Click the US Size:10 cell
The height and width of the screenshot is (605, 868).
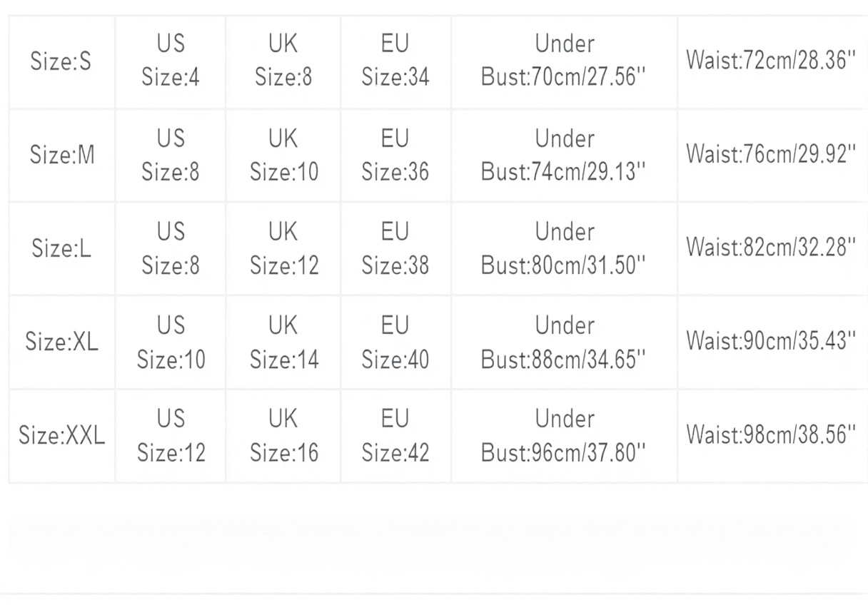point(171,342)
